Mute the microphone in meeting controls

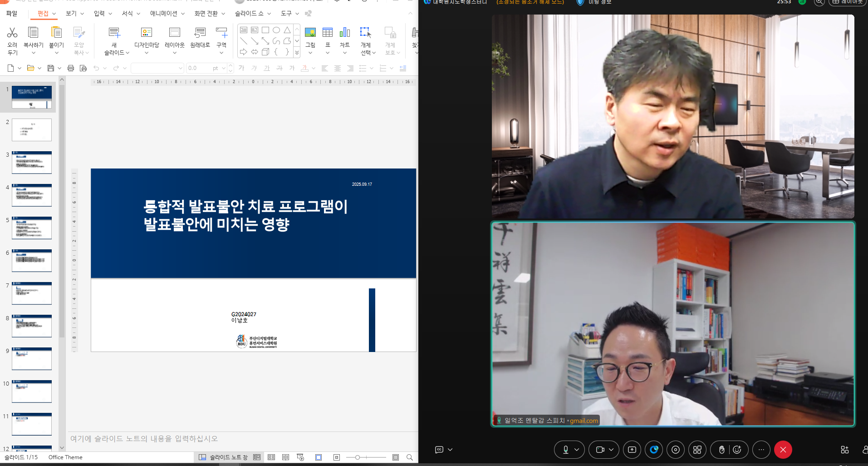pos(566,450)
